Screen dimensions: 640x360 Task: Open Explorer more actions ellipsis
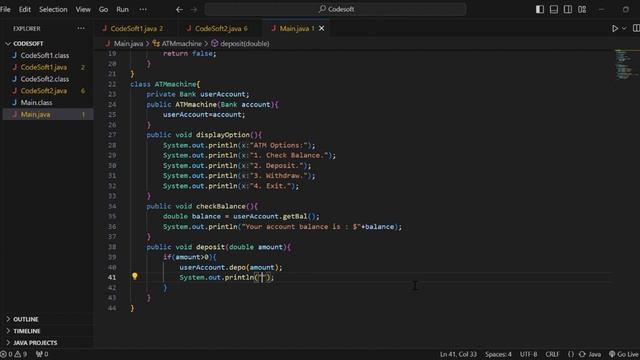tap(81, 28)
